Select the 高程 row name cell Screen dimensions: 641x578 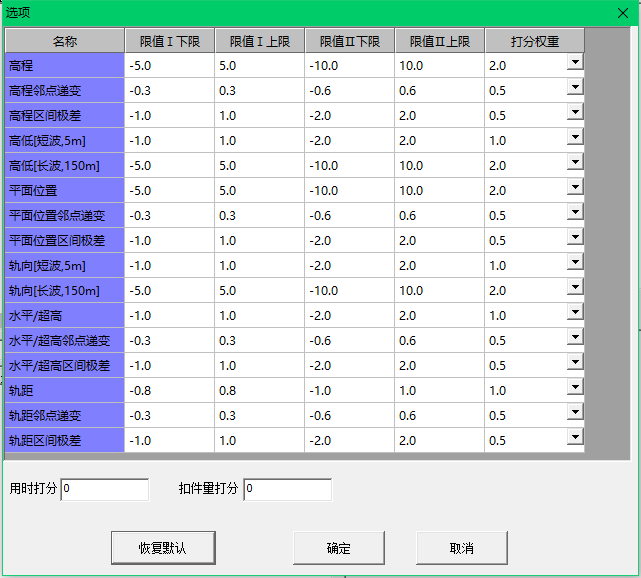[65, 65]
